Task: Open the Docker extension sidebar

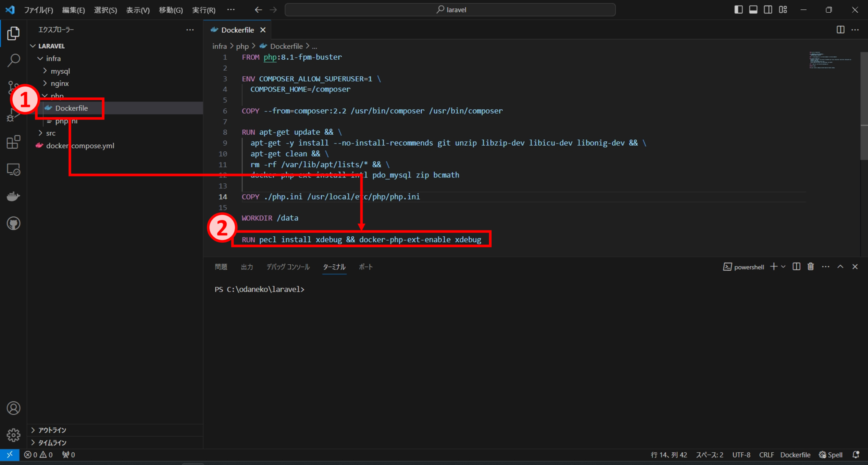Action: 13,196
